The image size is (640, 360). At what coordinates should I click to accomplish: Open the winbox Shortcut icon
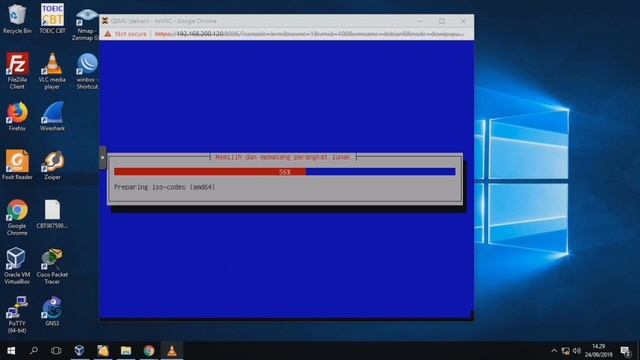(87, 71)
